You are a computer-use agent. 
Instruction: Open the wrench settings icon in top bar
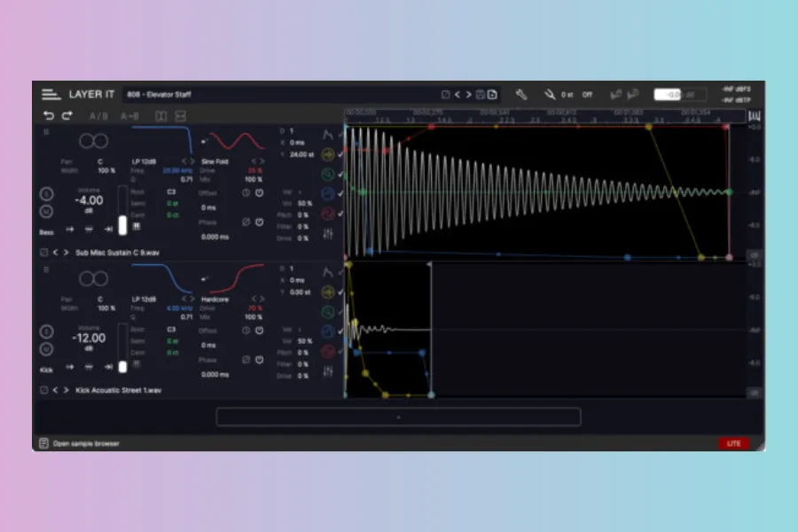pos(521,94)
